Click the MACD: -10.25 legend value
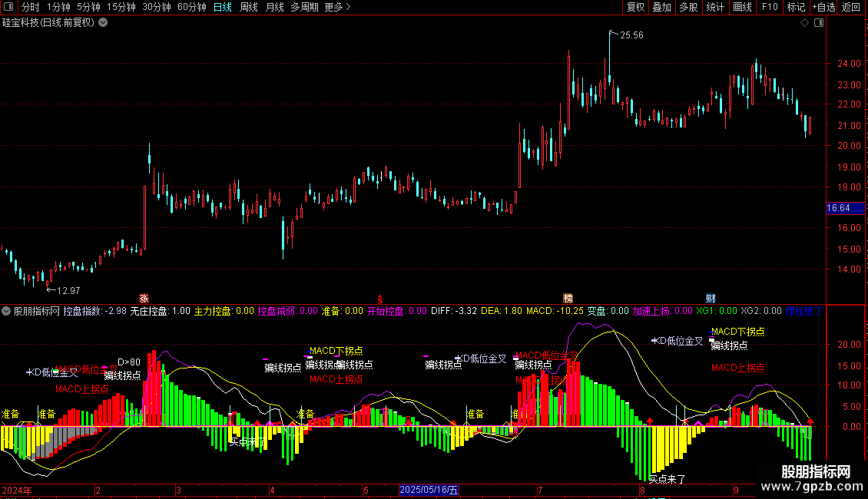This screenshot has height=499, width=868. 555,311
